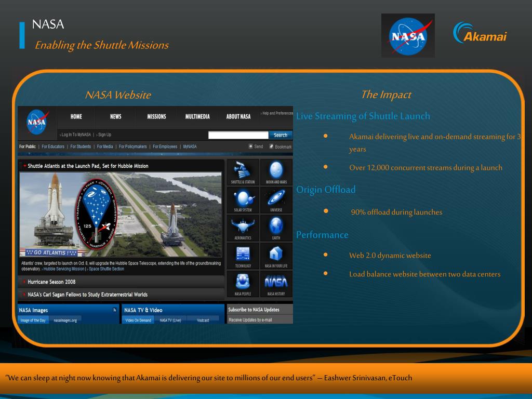Open the Space Shuttle Section link
Image resolution: width=532 pixels, height=399 pixels.
[106, 269]
